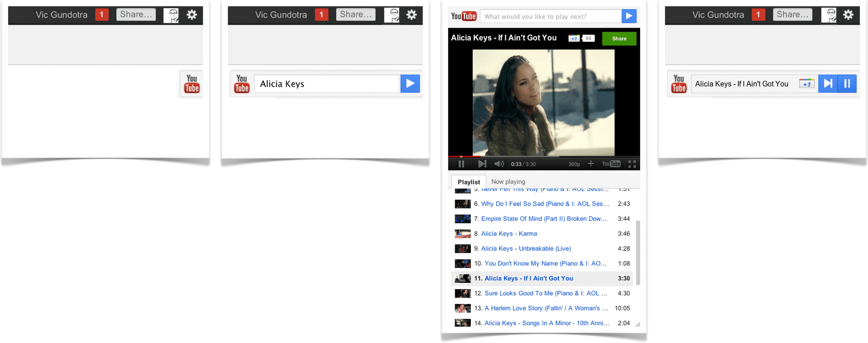
Task: Click the plus icon in the video controls
Action: coord(591,164)
